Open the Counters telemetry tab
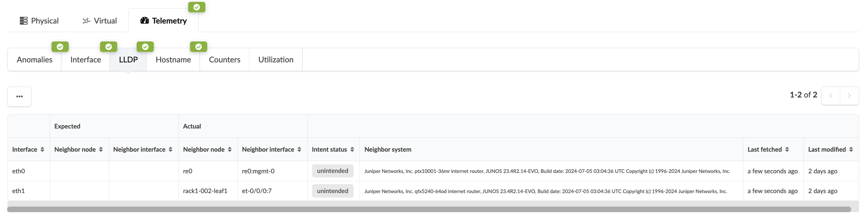 pyautogui.click(x=224, y=60)
